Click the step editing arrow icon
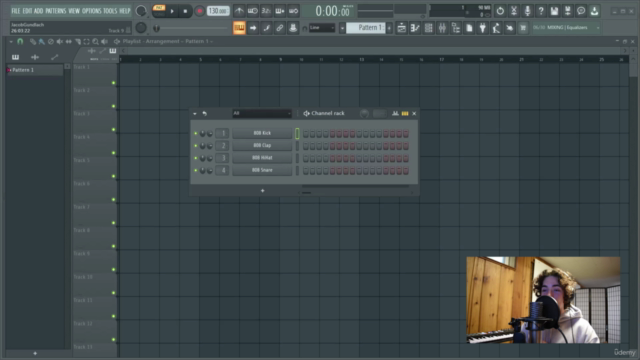The width and height of the screenshot is (640, 360). [x=253, y=28]
